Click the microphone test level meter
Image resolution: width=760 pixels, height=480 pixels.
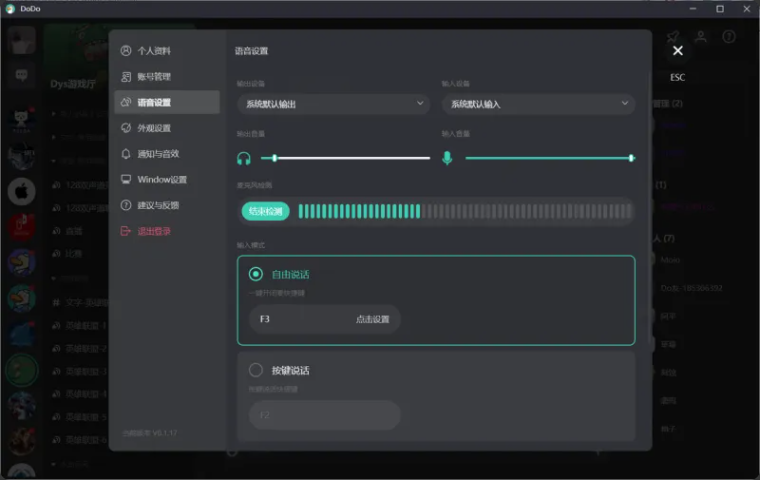click(x=465, y=211)
